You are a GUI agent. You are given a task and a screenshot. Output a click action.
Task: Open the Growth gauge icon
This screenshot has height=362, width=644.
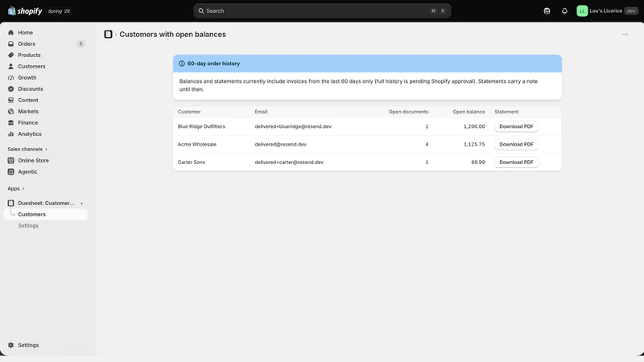[10, 77]
